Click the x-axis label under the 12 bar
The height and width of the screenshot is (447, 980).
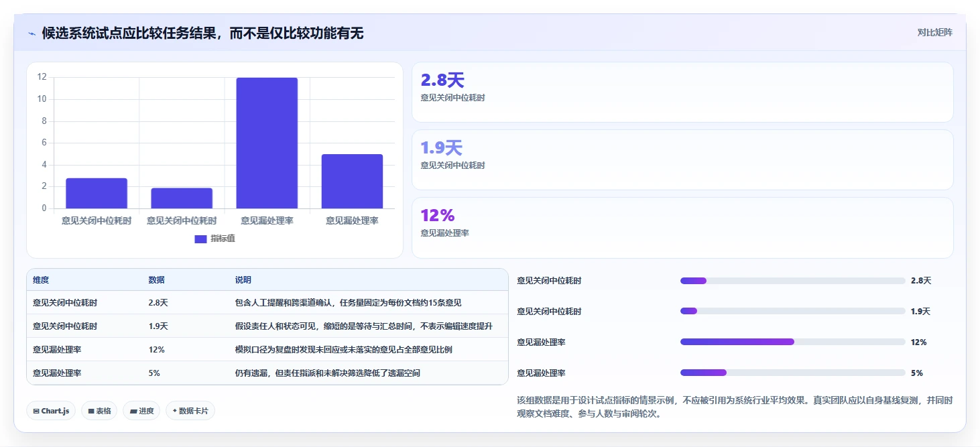pyautogui.click(x=267, y=220)
